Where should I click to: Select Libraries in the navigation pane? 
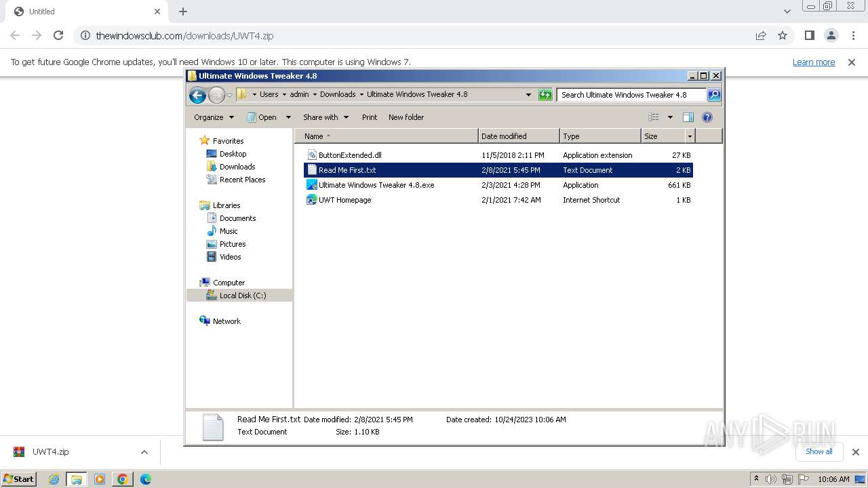pyautogui.click(x=226, y=205)
